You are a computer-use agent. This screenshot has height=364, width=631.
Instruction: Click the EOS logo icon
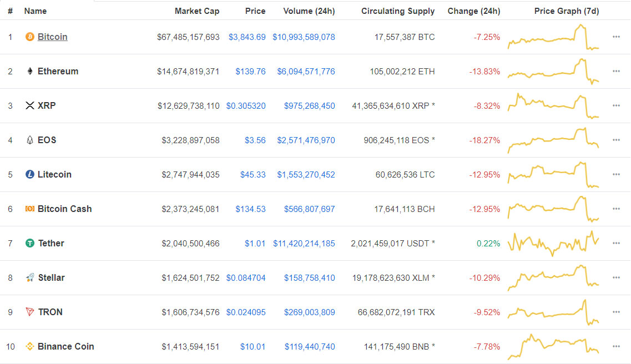(x=30, y=140)
